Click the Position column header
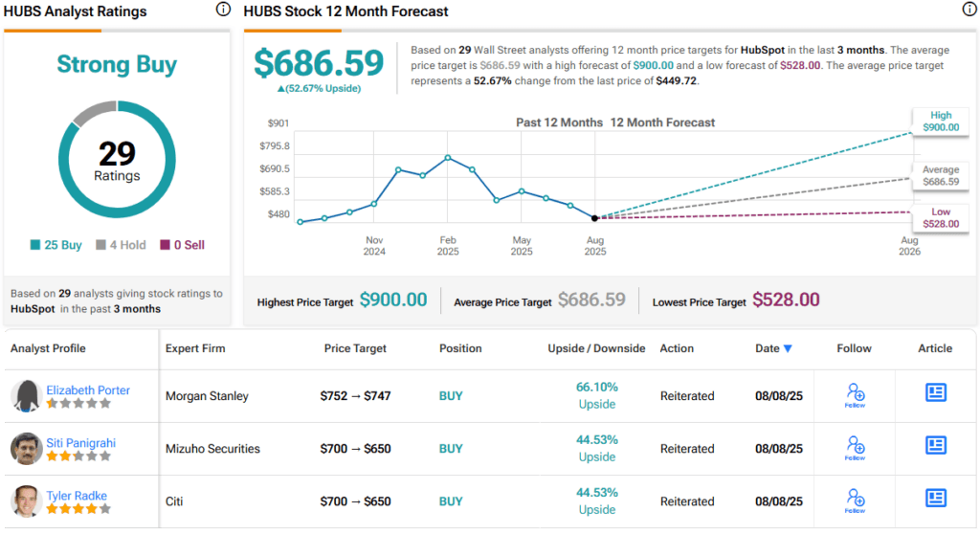Viewport: 980px width, 534px height. click(460, 348)
